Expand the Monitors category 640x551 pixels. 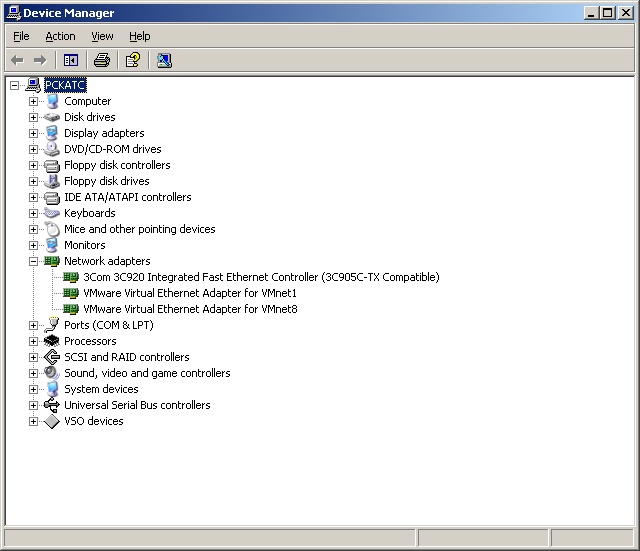tap(33, 245)
